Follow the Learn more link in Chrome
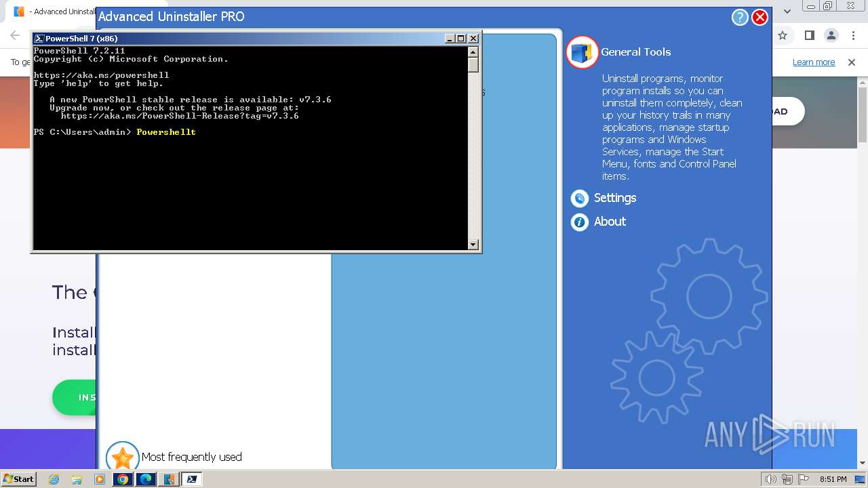The width and height of the screenshot is (868, 488). click(x=814, y=62)
